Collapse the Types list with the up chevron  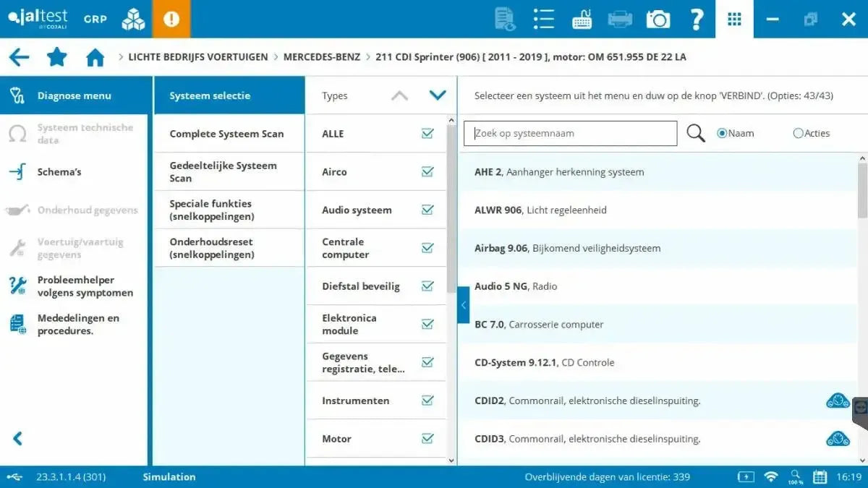399,95
